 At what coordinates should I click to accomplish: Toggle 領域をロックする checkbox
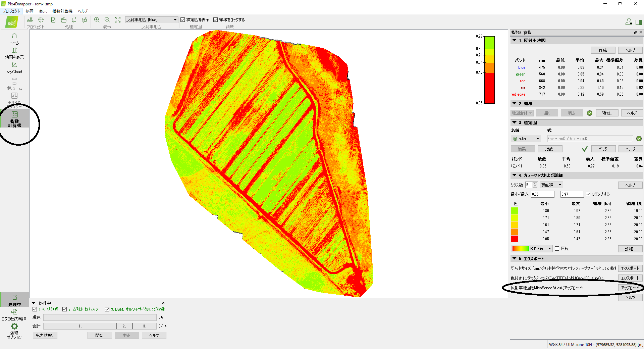coord(216,20)
